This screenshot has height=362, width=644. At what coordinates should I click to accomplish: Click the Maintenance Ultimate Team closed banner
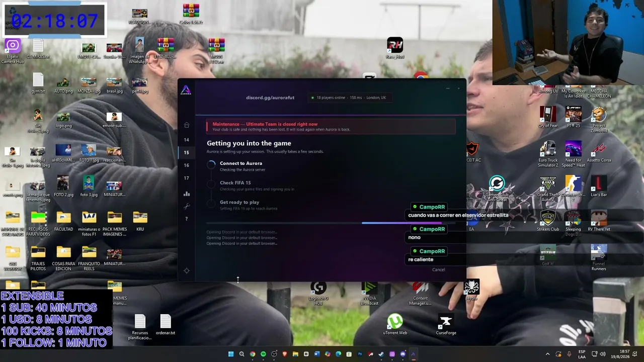pyautogui.click(x=331, y=127)
